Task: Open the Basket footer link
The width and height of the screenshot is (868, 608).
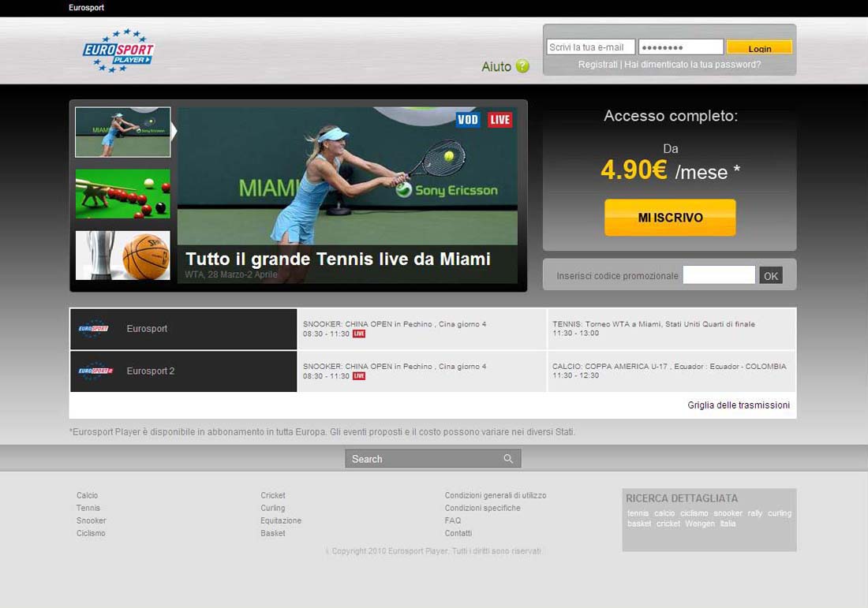Action: (273, 533)
